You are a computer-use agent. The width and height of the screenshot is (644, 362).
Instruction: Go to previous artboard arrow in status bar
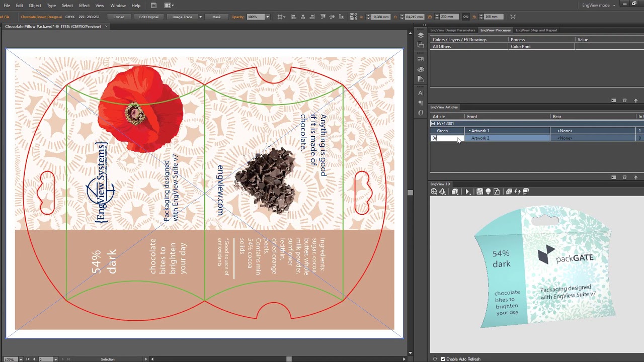34,359
